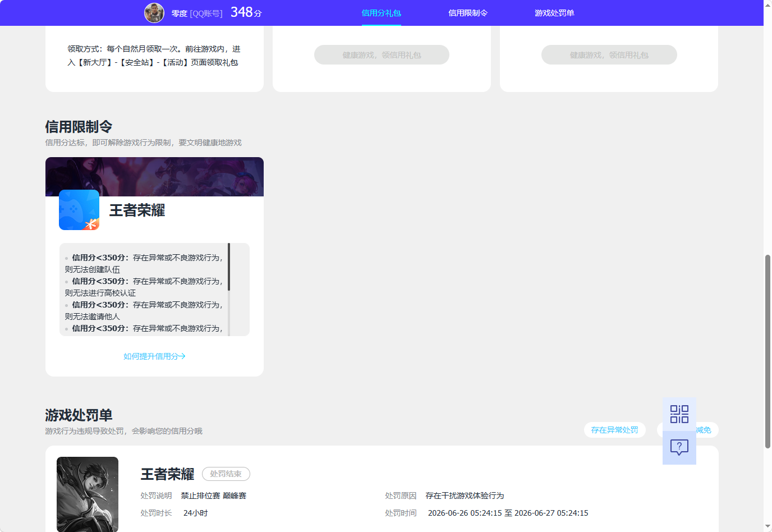
Task: Click penalty description 禁止排位赛 巅峰赛
Action: (214, 496)
